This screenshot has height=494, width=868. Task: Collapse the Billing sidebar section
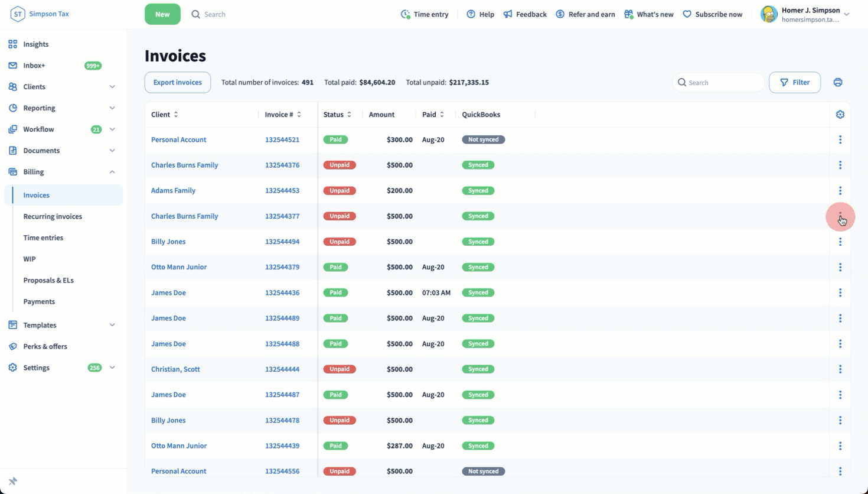[112, 172]
